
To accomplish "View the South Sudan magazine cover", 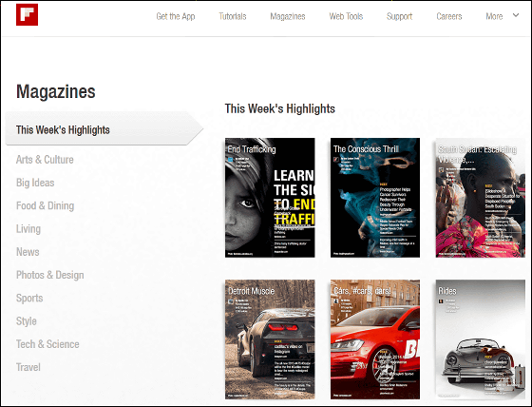I will (481, 198).
